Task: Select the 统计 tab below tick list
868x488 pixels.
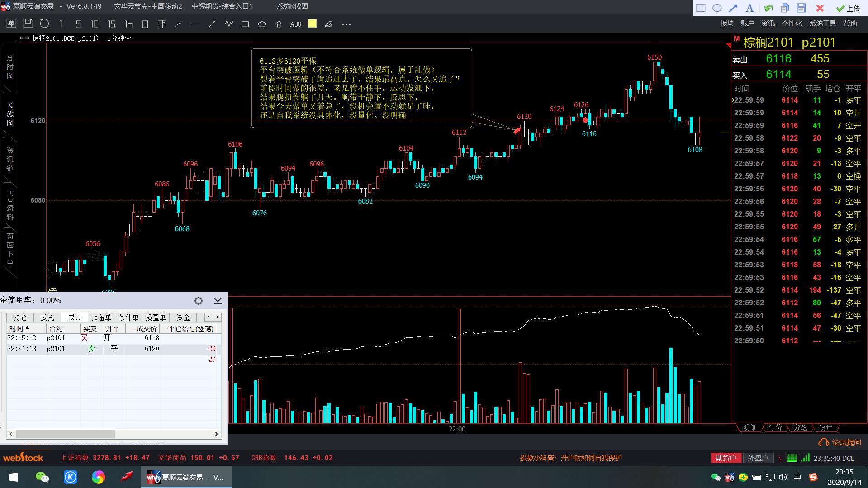Action: click(825, 427)
